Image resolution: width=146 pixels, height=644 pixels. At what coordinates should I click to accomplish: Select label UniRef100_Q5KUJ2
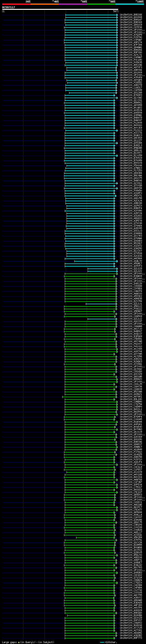tap(131, 306)
